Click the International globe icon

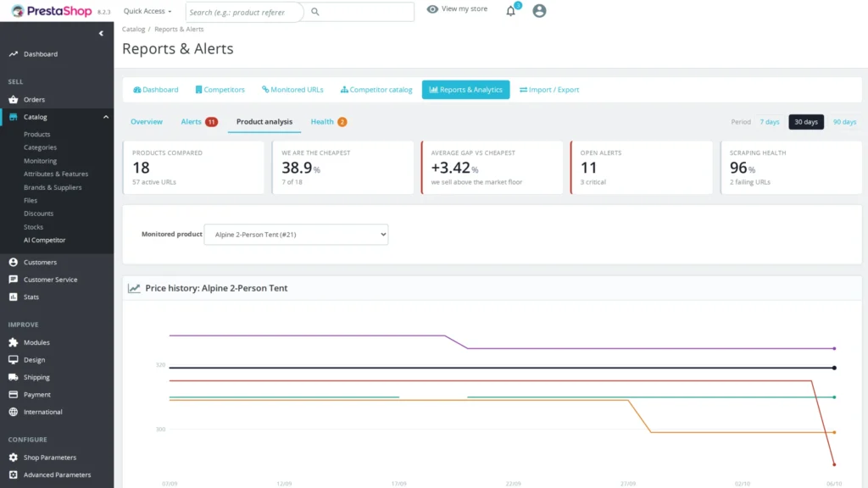[x=14, y=412]
